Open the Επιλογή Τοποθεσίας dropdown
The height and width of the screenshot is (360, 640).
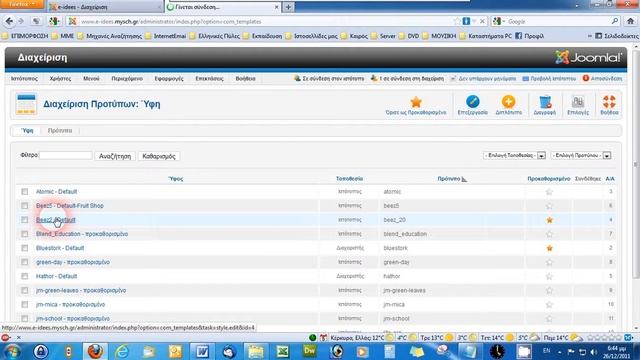514,156
